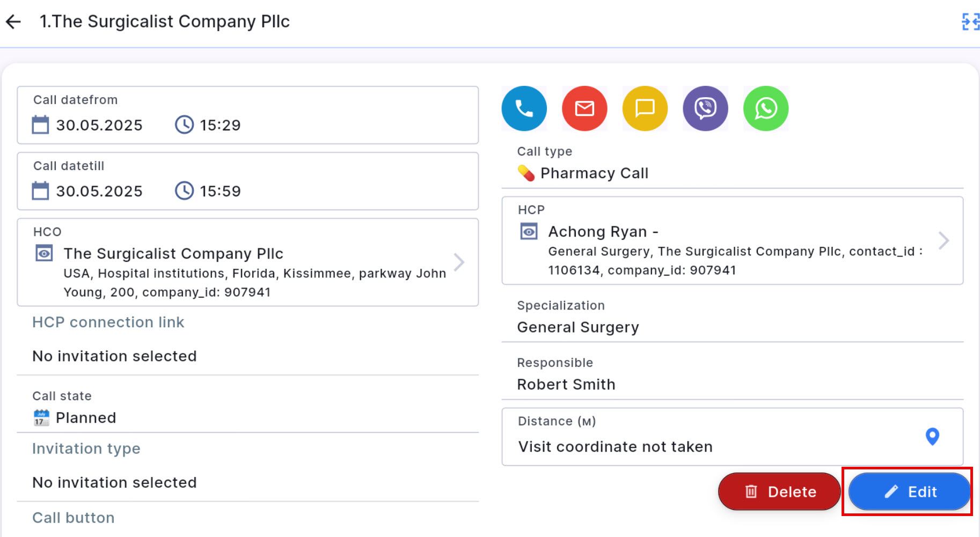Open WhatsApp using green icon

[766, 108]
